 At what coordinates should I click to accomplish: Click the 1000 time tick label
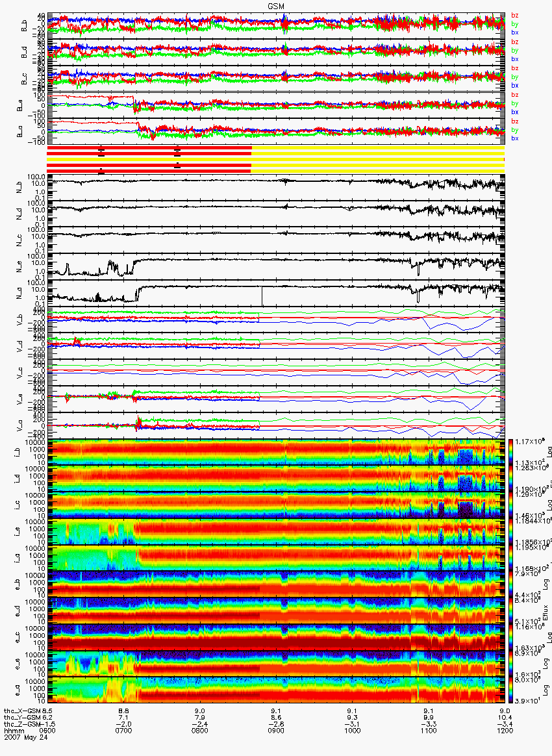click(353, 731)
